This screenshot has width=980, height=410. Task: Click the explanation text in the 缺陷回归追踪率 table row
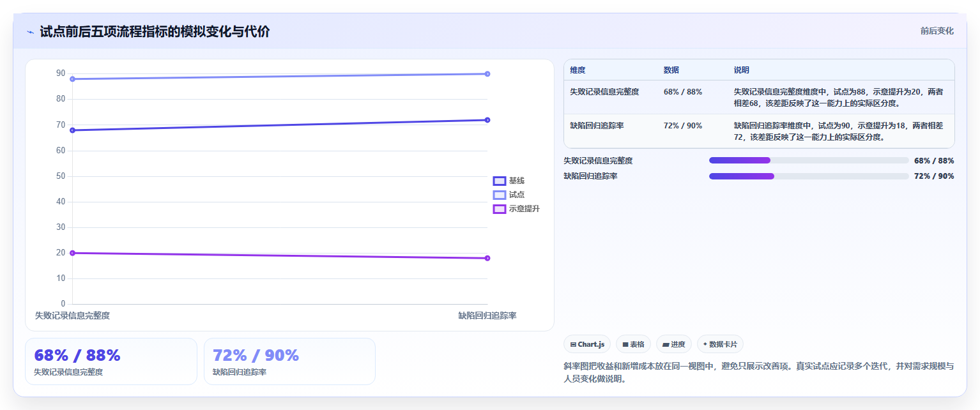coord(838,131)
